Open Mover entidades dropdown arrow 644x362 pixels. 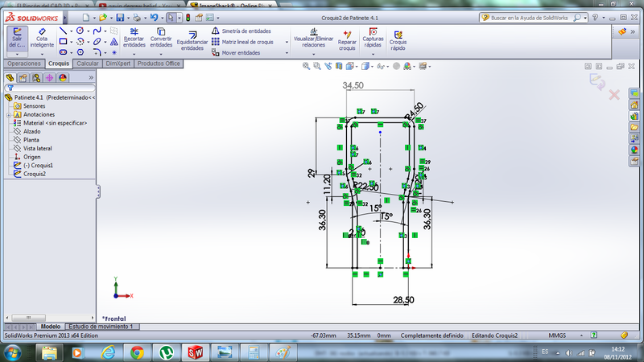click(288, 53)
